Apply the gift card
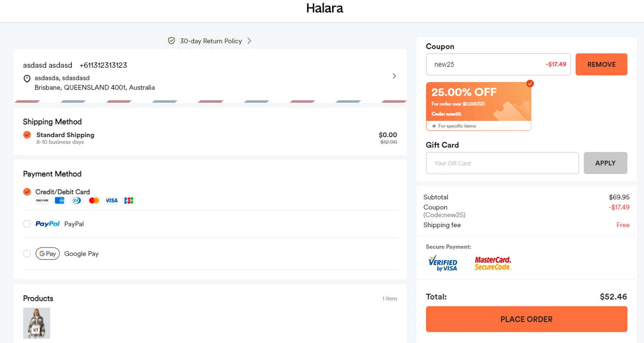 [605, 163]
